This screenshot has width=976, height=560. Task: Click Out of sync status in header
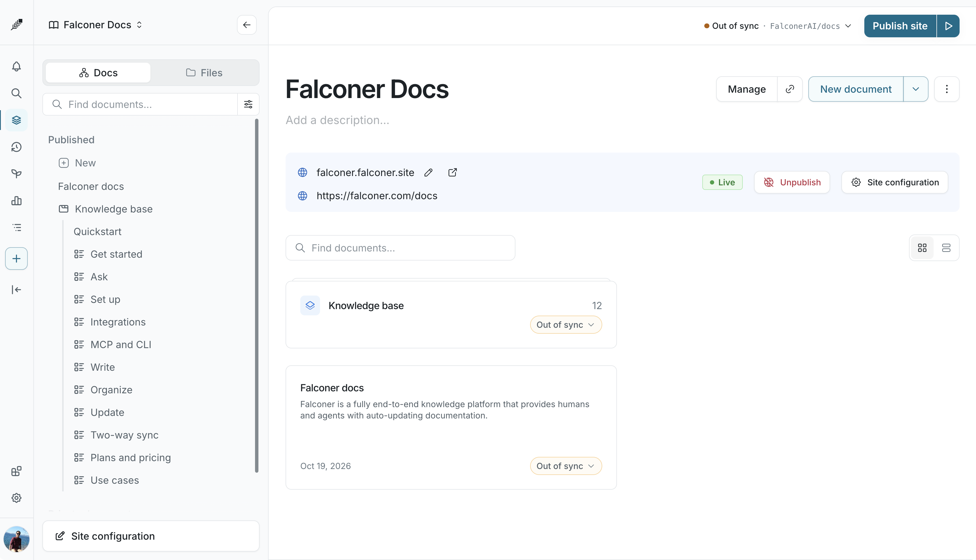pyautogui.click(x=732, y=26)
